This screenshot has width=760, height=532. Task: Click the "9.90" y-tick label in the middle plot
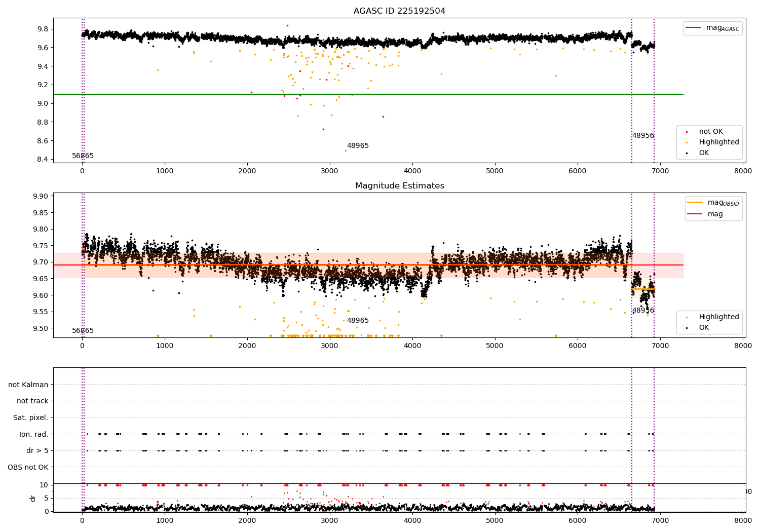click(41, 197)
